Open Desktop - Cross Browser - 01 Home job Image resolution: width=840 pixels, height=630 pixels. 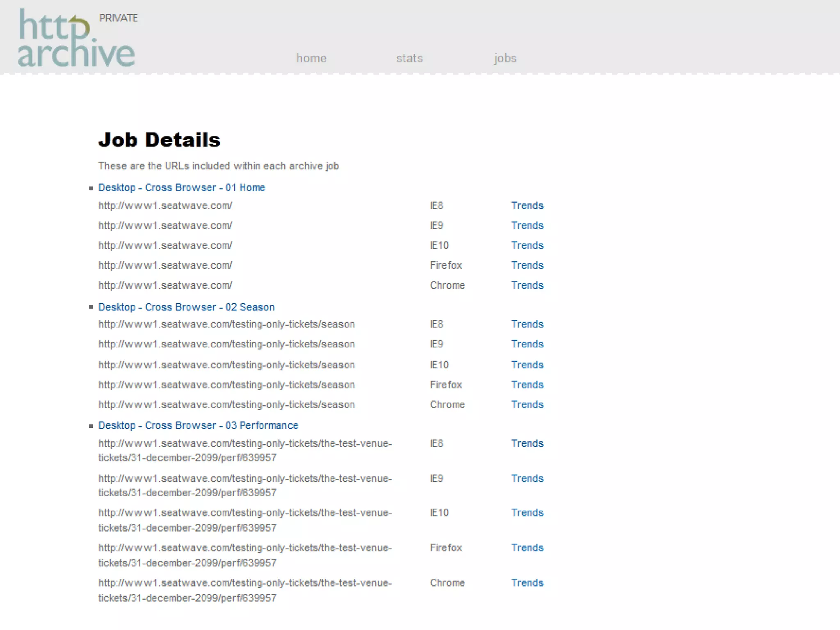point(182,188)
